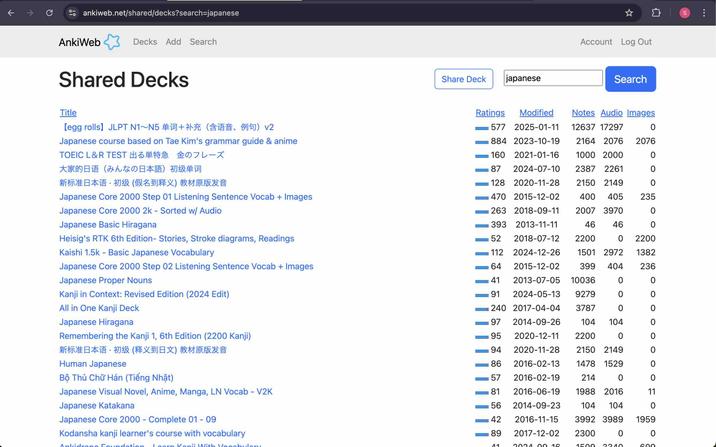Click rating bar for Human Japanese deck
The height and width of the screenshot is (447, 716).
(481, 365)
